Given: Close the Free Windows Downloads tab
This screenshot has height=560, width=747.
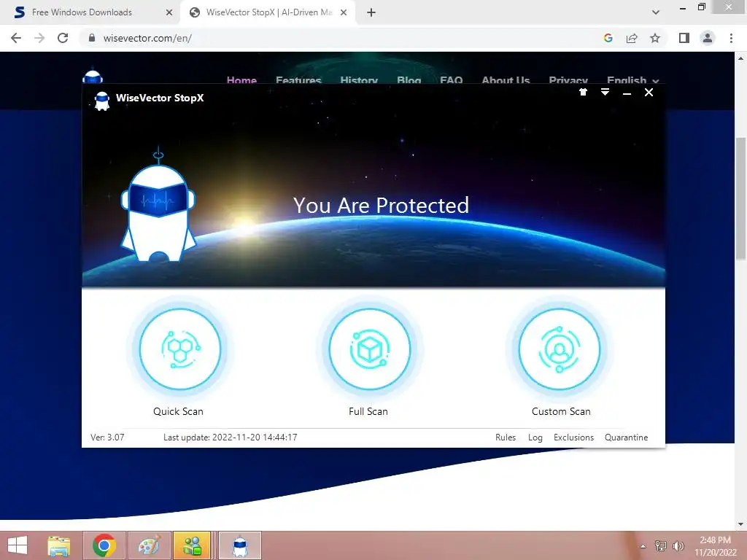Looking at the screenshot, I should [x=169, y=12].
